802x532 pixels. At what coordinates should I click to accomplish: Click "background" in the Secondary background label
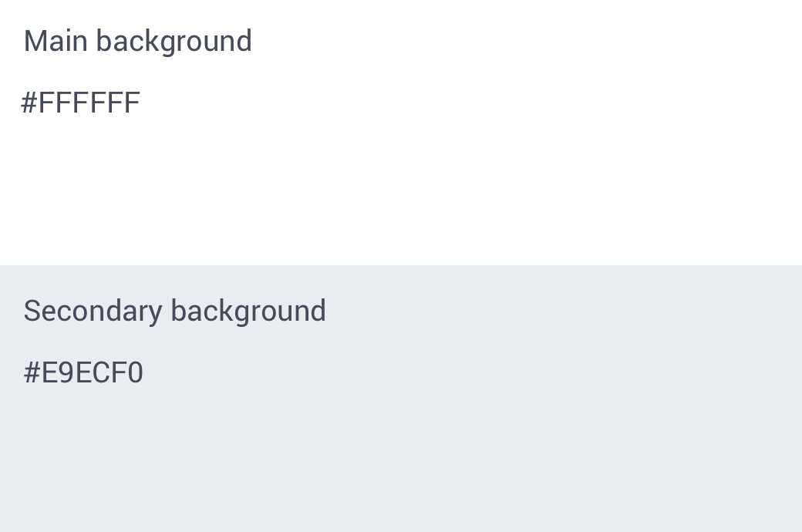[248, 311]
